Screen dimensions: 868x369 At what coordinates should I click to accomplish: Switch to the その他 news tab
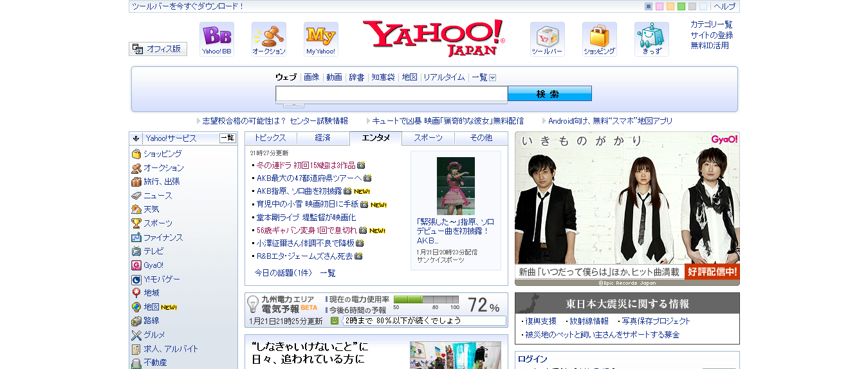pos(481,138)
